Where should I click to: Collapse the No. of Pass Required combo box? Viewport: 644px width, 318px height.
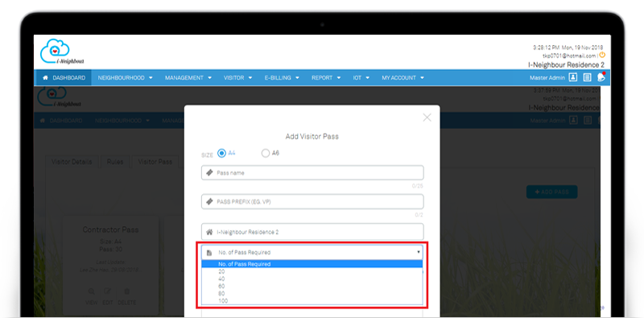[312, 252]
